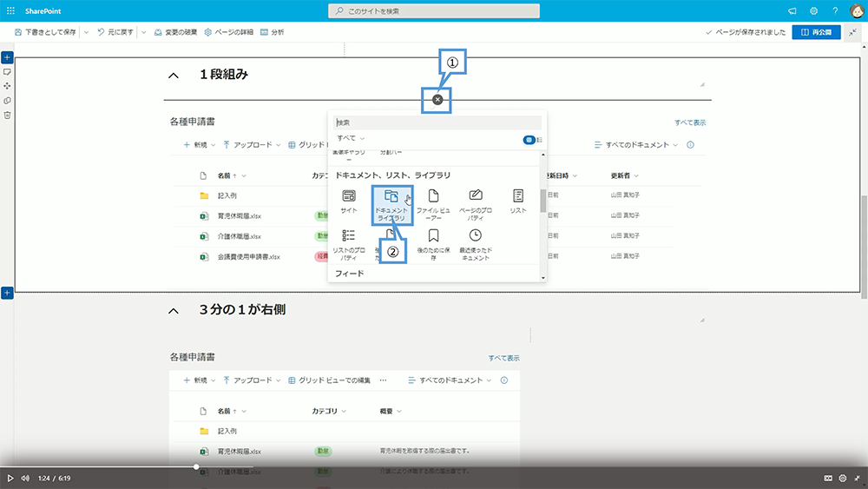The width and height of the screenshot is (868, 489).
Task: Open アップロード dropdown in the upper library
Action: [252, 144]
